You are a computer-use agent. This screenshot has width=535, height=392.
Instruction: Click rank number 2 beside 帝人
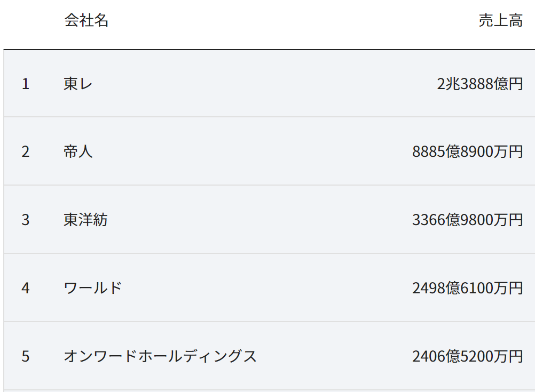point(26,151)
